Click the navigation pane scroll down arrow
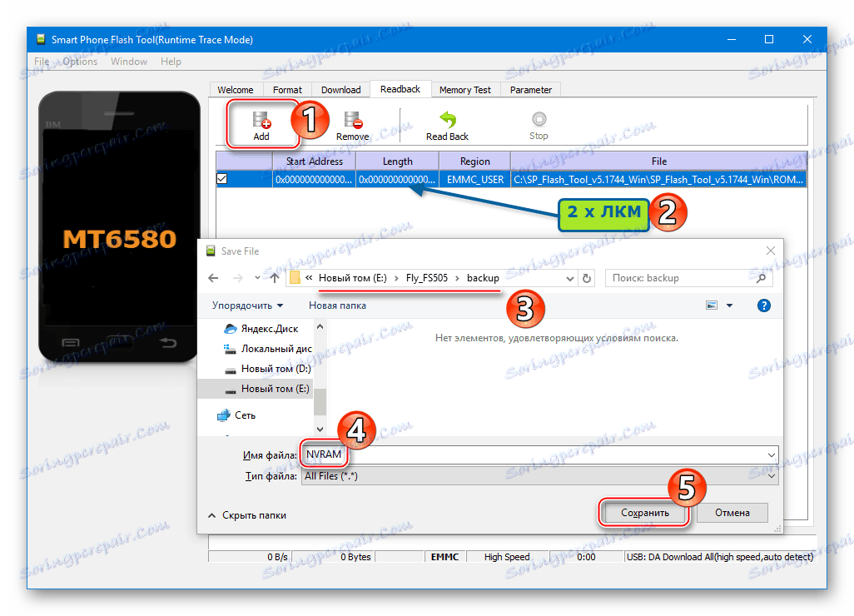Screen dimensions: 854x616 [320, 429]
